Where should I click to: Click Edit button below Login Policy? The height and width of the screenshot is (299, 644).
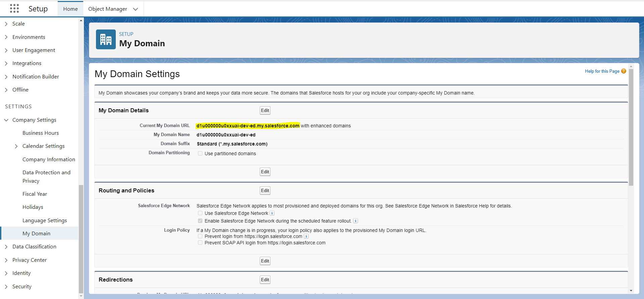pos(265,261)
